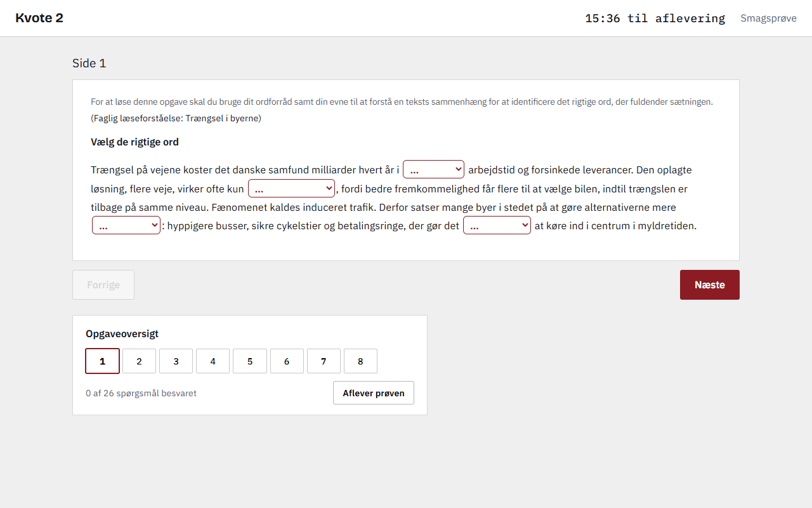The image size is (812, 508).
Task: Open the dropdown after "der gør det"
Action: [497, 225]
